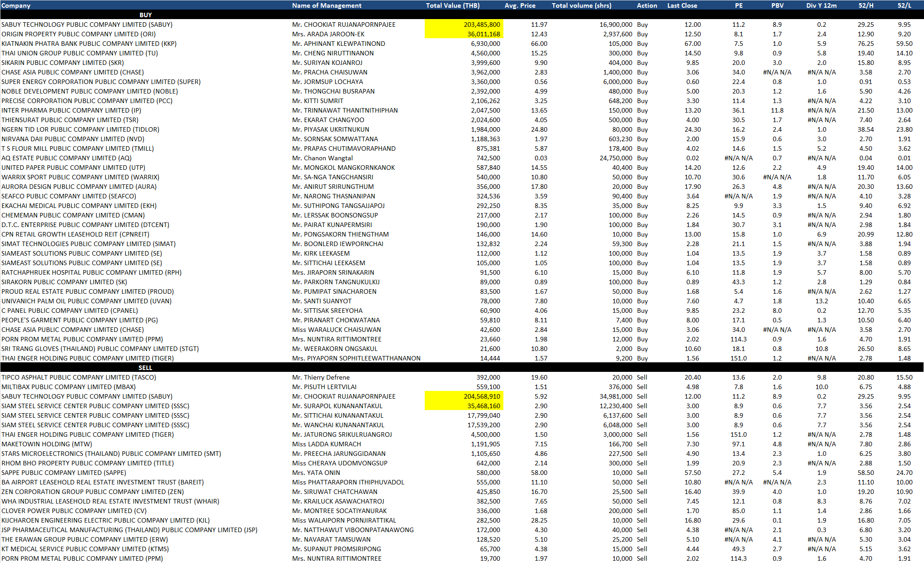924x563 pixels.
Task: Select the BUY section header row
Action: coord(462,15)
